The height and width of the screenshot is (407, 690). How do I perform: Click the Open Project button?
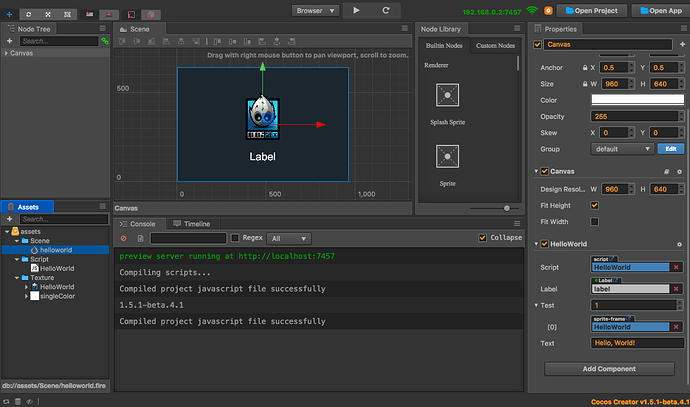pos(591,10)
